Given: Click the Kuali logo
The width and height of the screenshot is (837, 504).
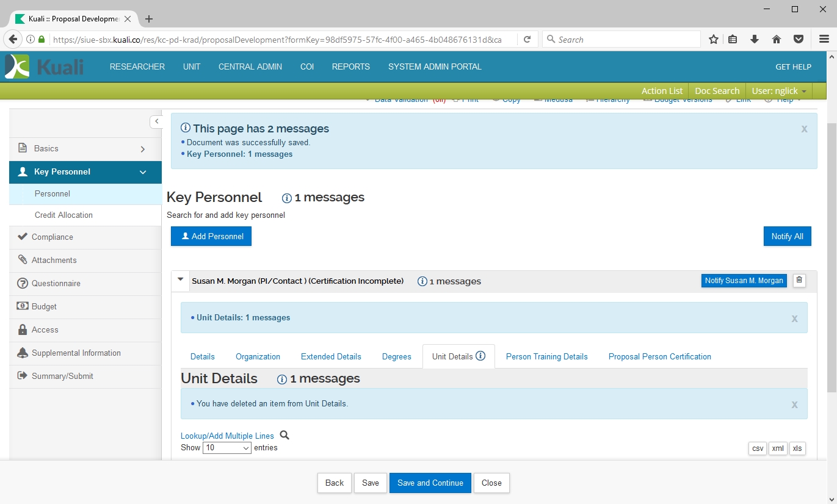Looking at the screenshot, I should click(x=44, y=67).
